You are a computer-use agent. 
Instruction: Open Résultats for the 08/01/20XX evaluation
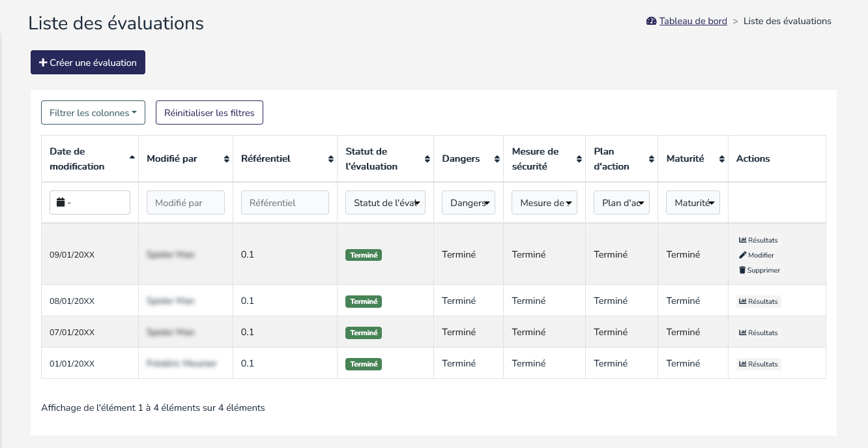(759, 301)
